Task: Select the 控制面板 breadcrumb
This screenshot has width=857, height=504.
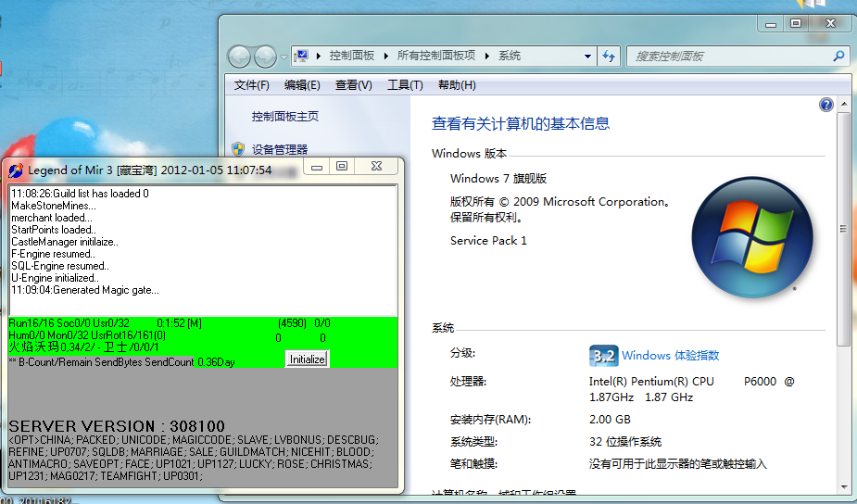Action: [x=351, y=56]
